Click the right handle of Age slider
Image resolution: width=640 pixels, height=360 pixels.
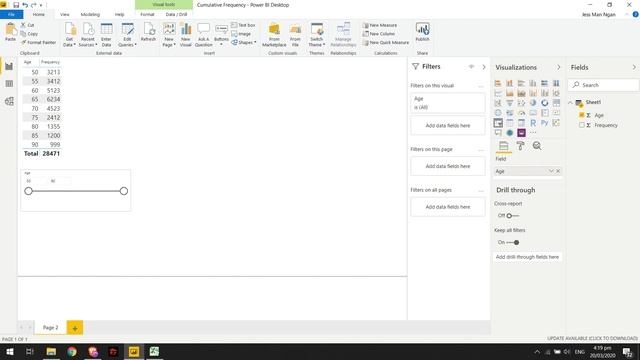(124, 191)
